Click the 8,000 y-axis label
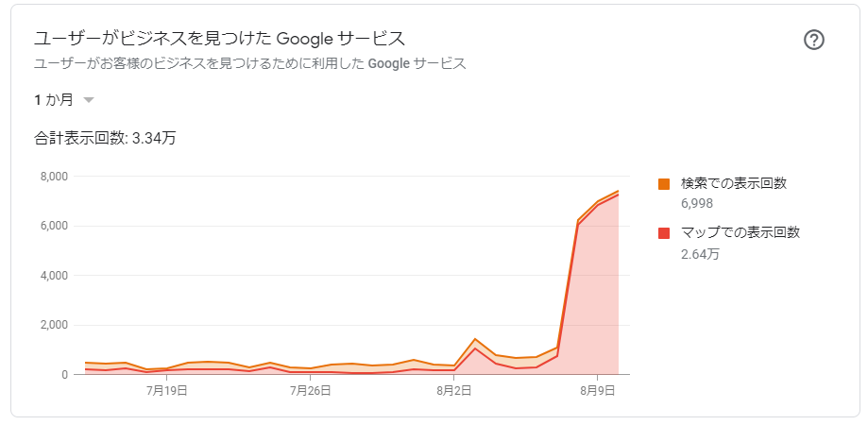Screen dimensions: 868x425 (52, 177)
